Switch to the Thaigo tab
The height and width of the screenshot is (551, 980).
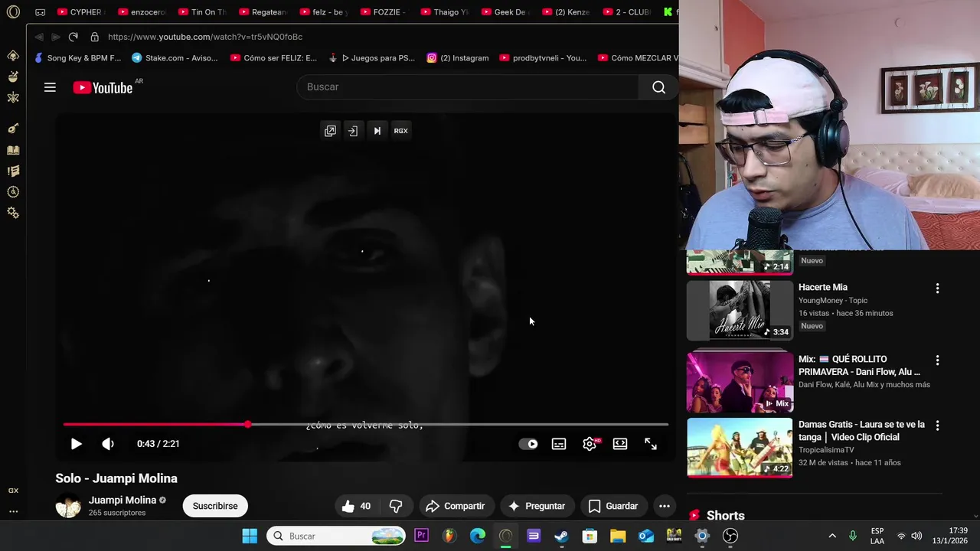click(444, 12)
